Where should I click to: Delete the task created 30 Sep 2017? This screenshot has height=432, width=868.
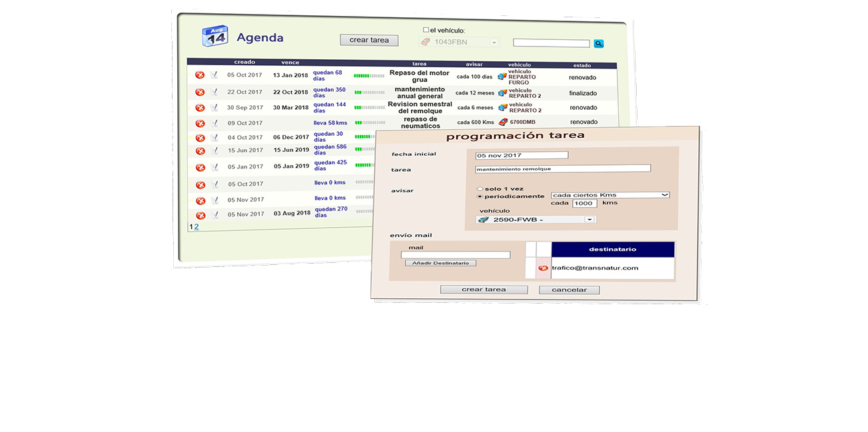click(200, 108)
